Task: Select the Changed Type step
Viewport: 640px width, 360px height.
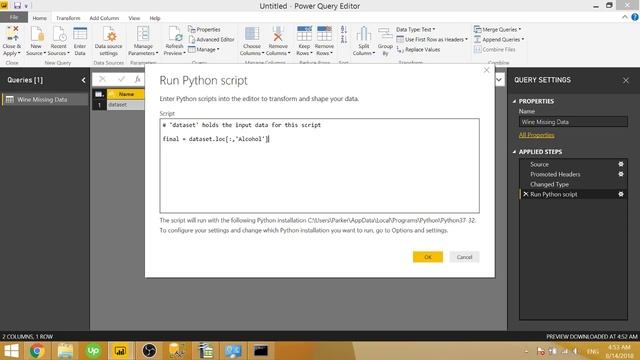Action: (549, 184)
